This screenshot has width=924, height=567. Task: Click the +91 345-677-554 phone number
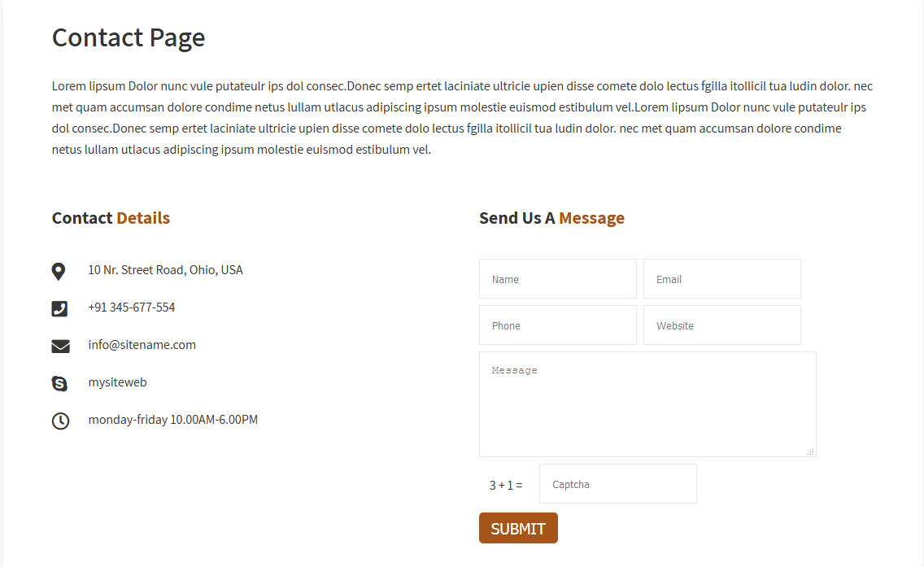point(132,307)
